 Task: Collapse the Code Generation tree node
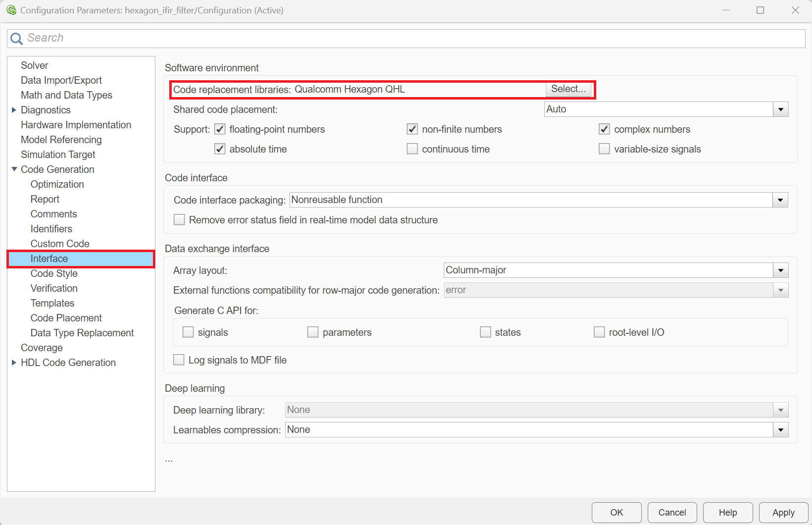(x=14, y=169)
